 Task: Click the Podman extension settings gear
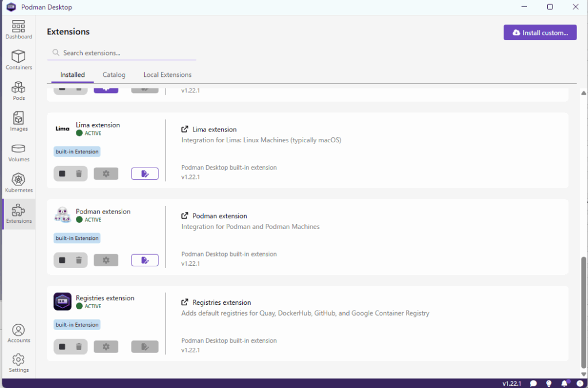(x=106, y=260)
